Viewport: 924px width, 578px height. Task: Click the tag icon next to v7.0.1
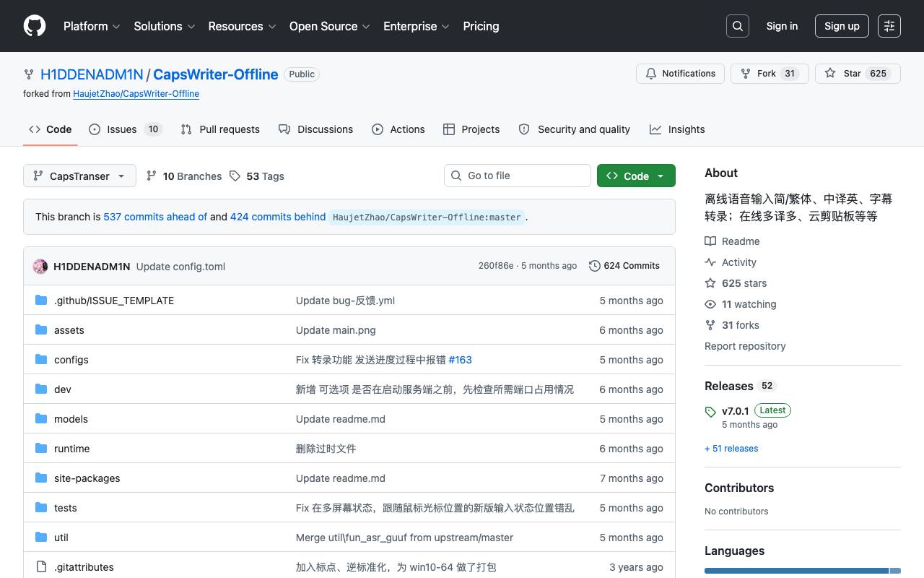pyautogui.click(x=710, y=412)
